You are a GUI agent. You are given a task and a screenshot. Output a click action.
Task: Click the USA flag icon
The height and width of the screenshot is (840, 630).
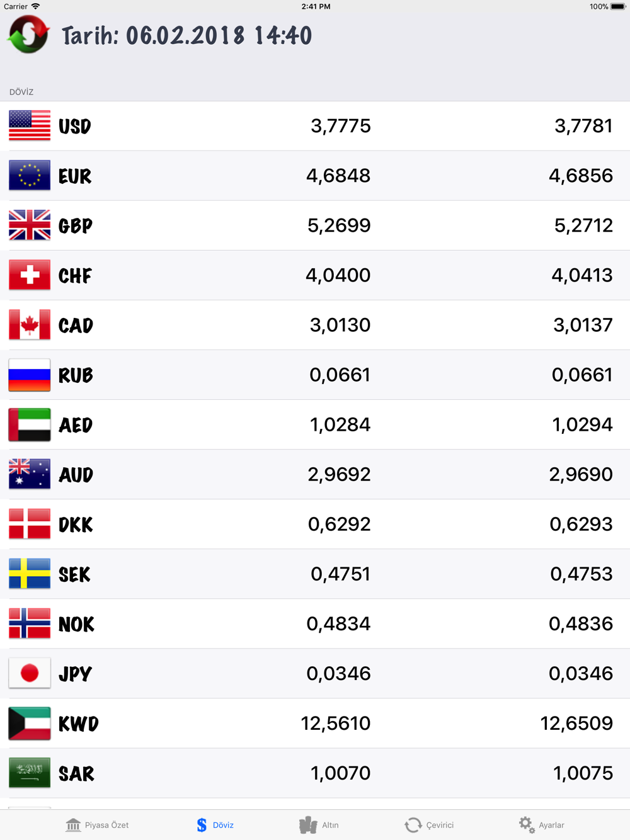(x=30, y=126)
